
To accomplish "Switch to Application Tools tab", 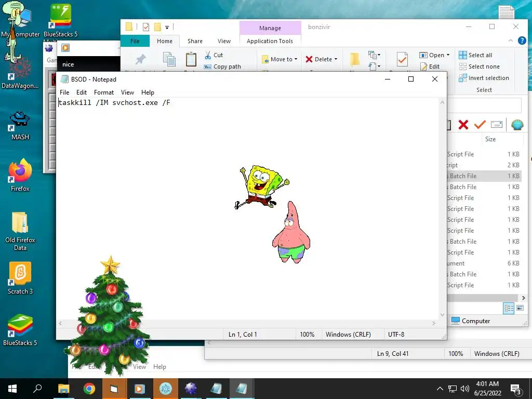I will coord(270,41).
